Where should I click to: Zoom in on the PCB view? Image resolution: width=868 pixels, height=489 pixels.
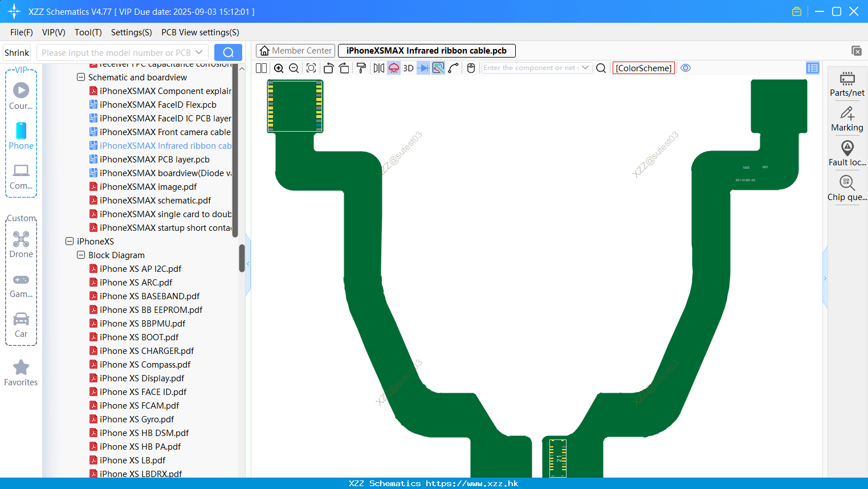pyautogui.click(x=279, y=68)
